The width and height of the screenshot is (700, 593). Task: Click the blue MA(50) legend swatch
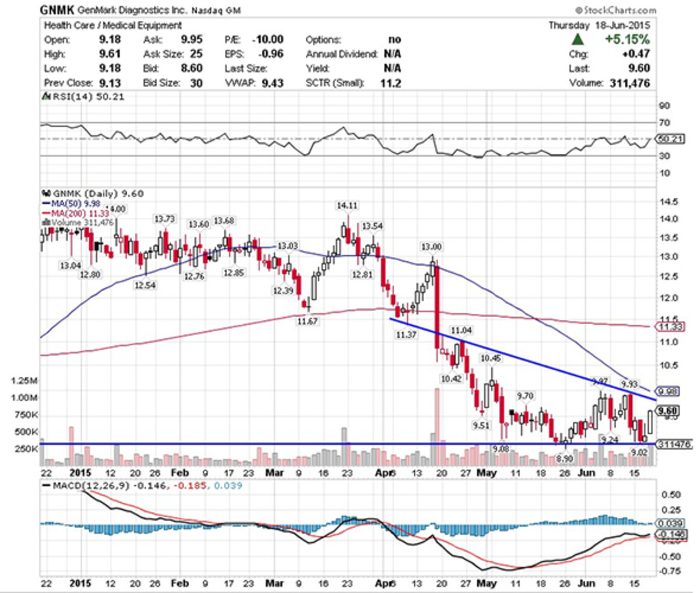[47, 203]
